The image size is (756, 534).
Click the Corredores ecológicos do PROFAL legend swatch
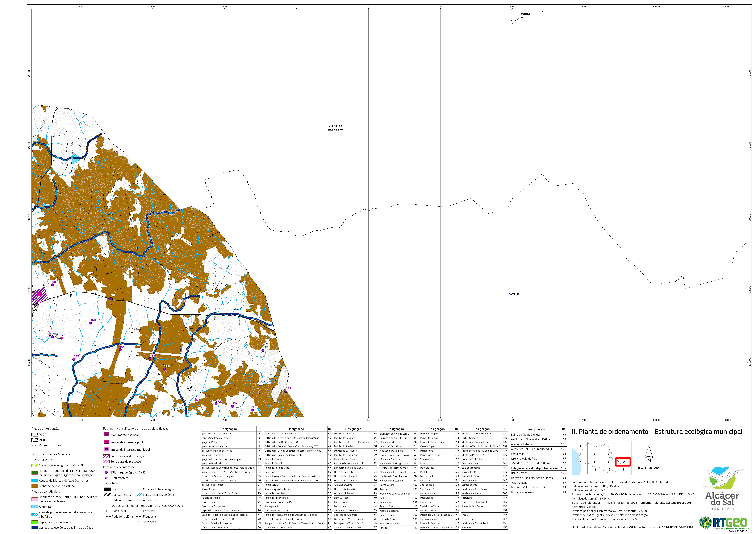click(35, 465)
